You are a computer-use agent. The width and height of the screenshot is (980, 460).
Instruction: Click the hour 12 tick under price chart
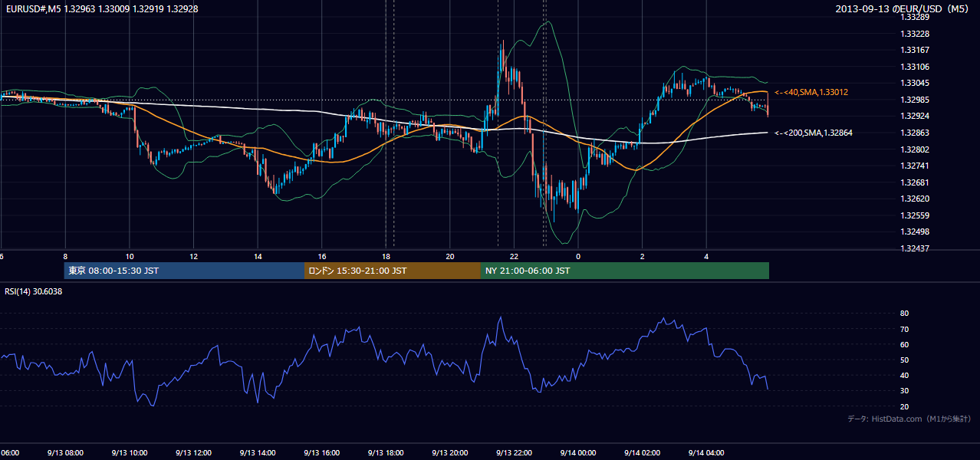(194, 257)
